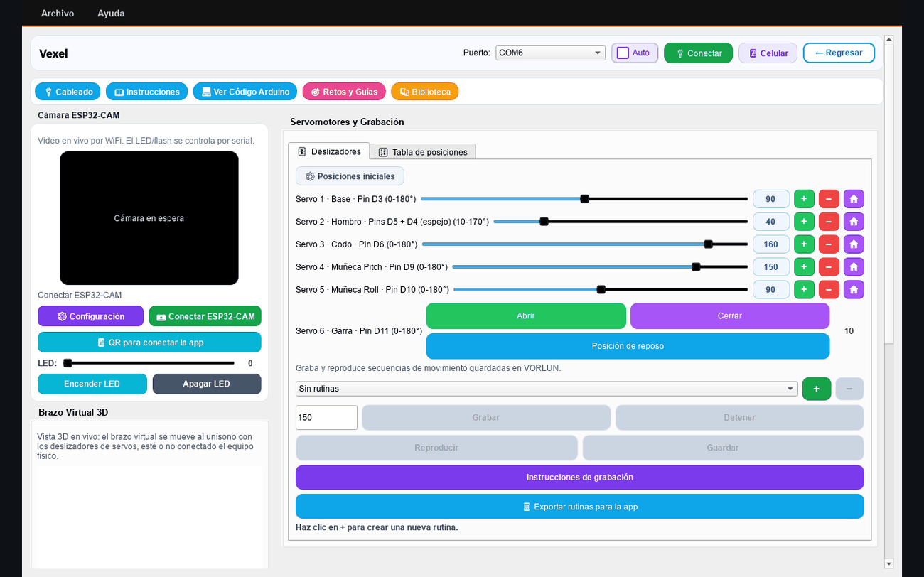Click Apagar LED
Screen dimensions: 924x577
coord(207,384)
